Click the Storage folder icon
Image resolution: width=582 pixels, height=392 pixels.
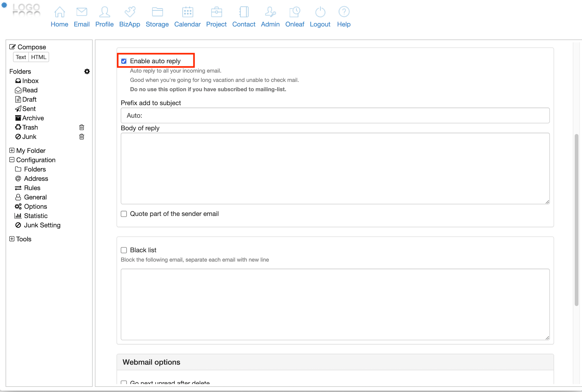point(157,12)
